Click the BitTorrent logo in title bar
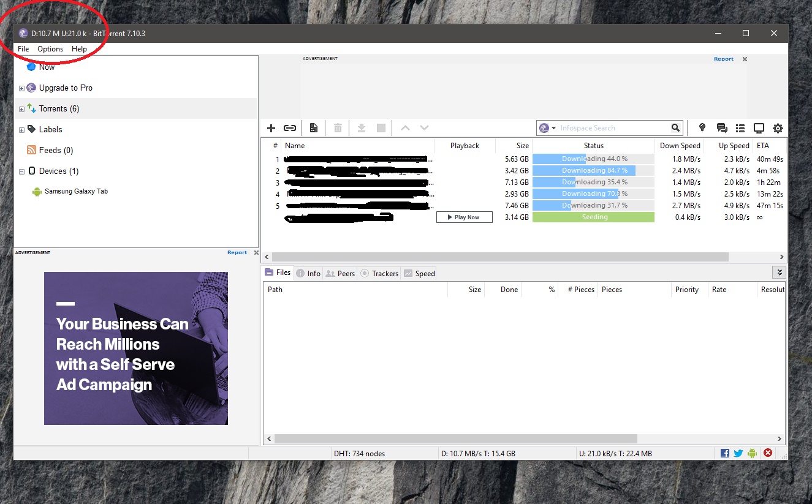812x504 pixels. (x=23, y=34)
